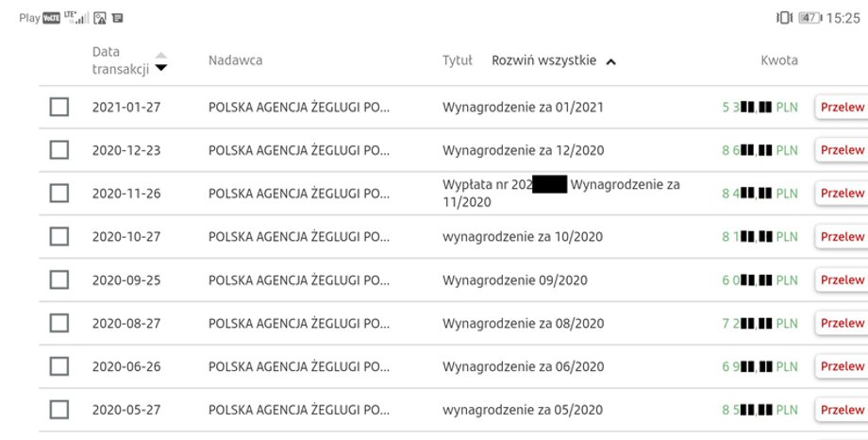Tap the signal strength icon in status bar
Screen dimensions: 868x440
tap(76, 18)
